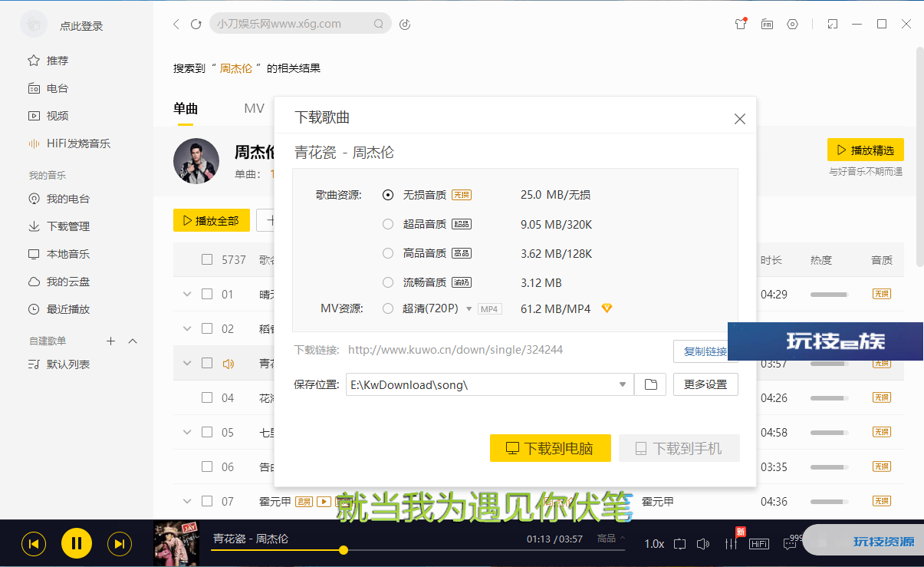Click the 更多设置 button
Viewport: 924px width, 567px height.
[705, 384]
